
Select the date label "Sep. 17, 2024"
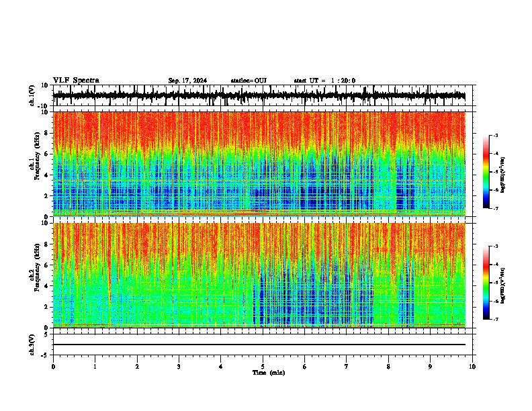pyautogui.click(x=187, y=81)
